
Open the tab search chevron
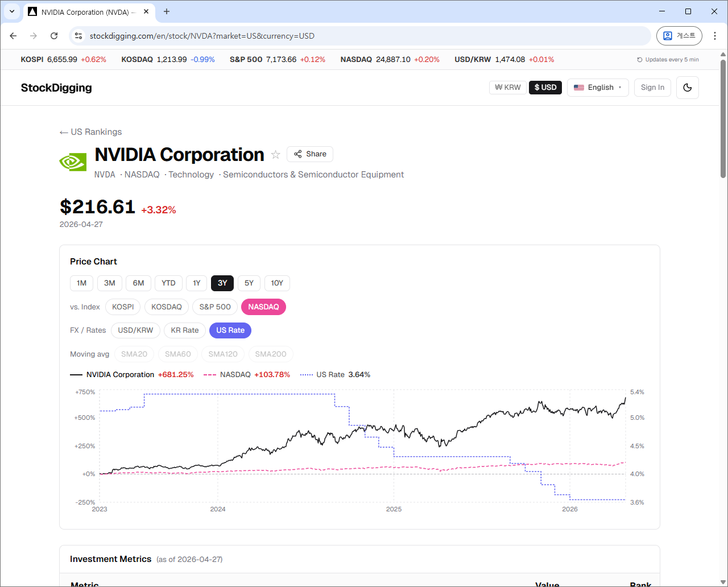click(12, 11)
